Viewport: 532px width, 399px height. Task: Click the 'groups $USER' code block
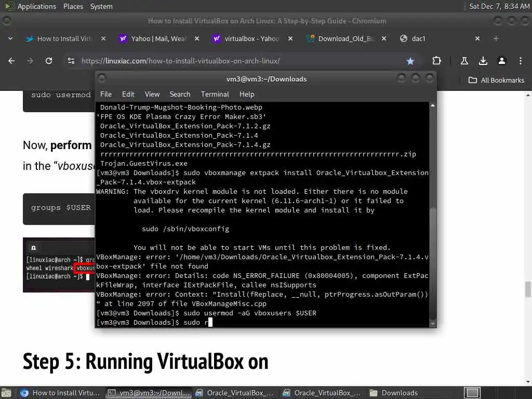point(59,209)
